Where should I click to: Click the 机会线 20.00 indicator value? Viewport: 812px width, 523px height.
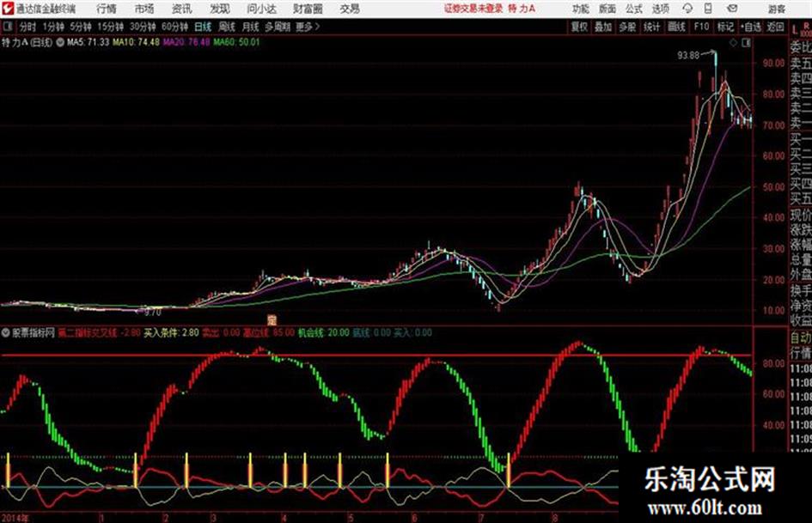[324, 333]
